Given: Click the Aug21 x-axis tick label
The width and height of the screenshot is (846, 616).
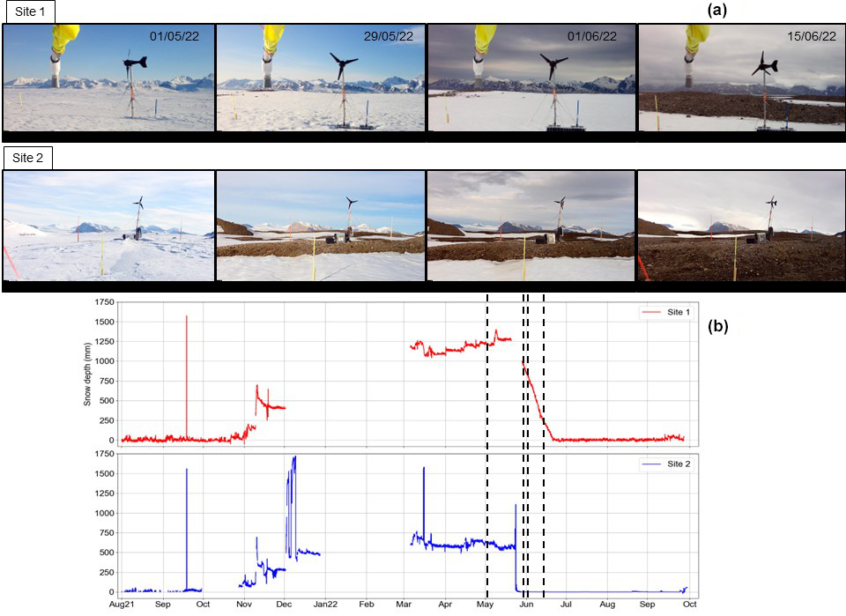Looking at the screenshot, I should tap(122, 605).
